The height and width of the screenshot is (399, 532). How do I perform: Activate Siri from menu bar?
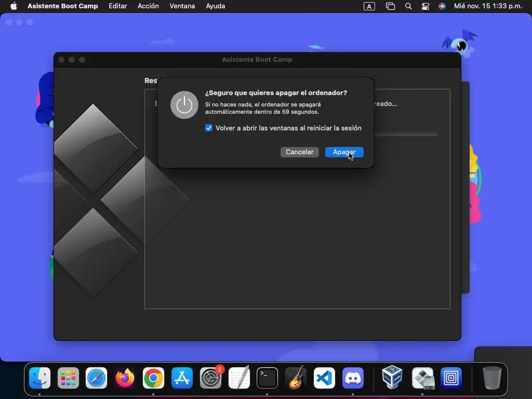442,6
